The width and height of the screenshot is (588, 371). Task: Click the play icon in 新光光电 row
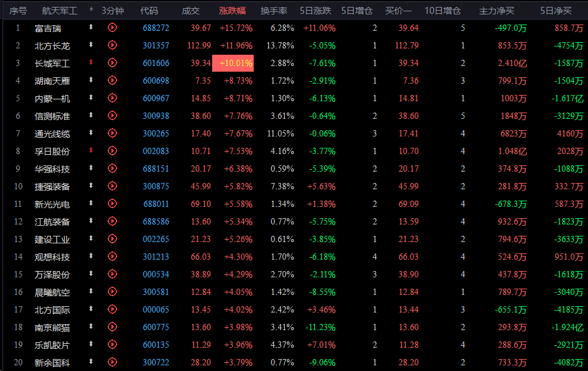113,204
